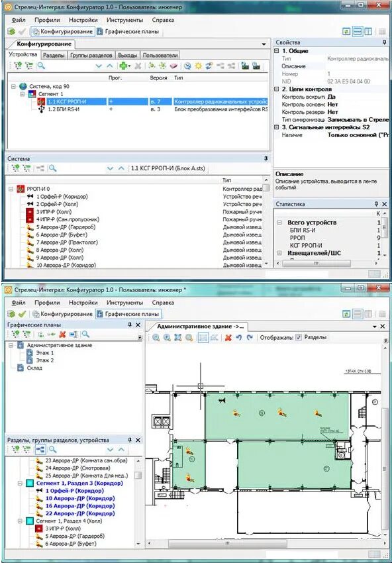The height and width of the screenshot is (563, 392).
Task: Click last icon in top Устройства toolbar
Action: coord(256,66)
